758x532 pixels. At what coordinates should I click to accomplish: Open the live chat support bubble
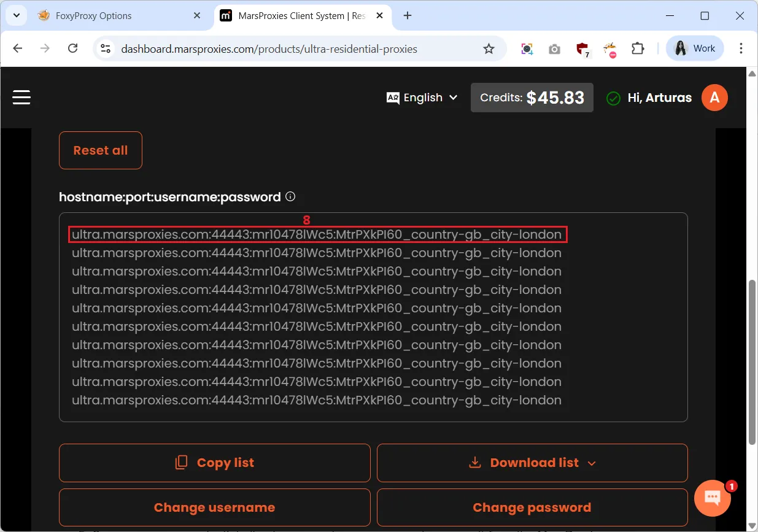713,498
